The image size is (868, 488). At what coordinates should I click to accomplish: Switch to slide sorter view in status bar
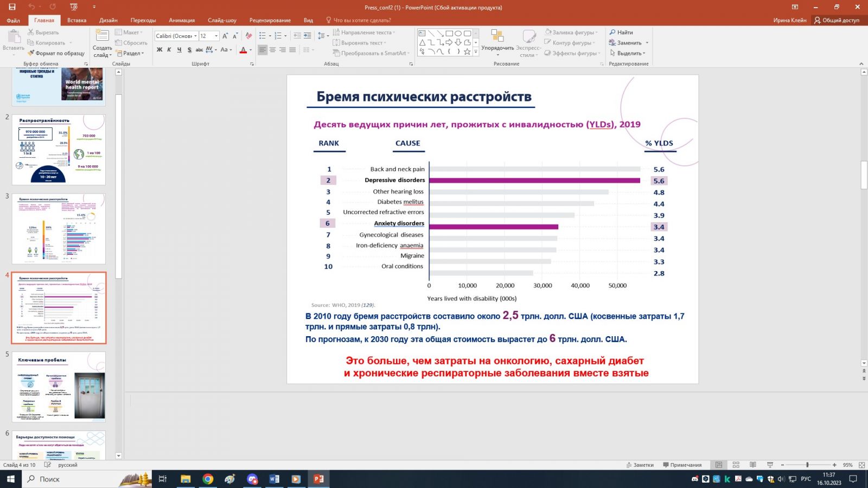(736, 465)
